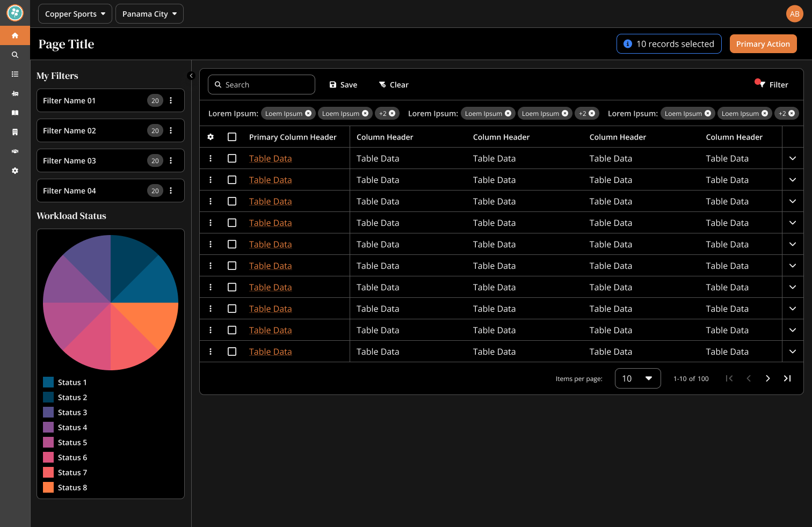Image resolution: width=812 pixels, height=527 pixels.
Task: Click the list view sidebar icon
Action: tap(15, 74)
